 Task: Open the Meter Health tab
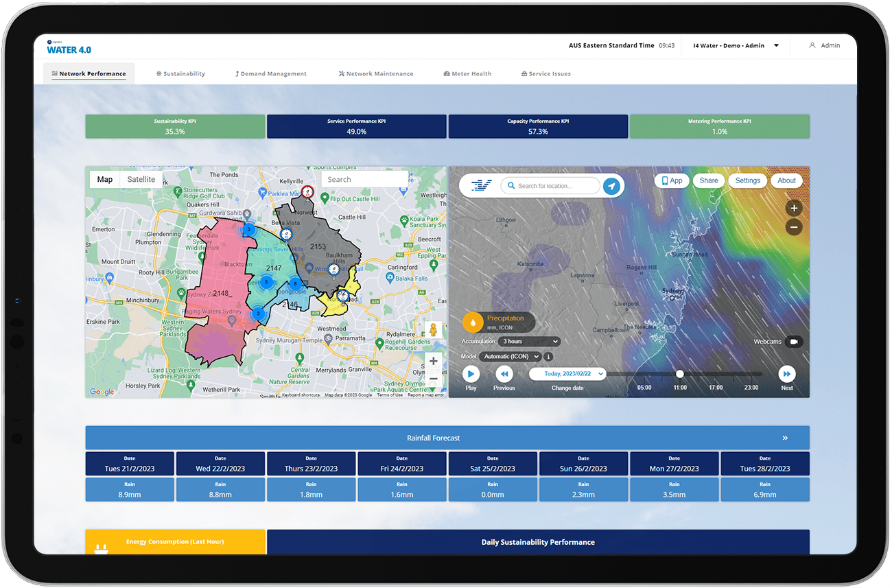coord(467,73)
